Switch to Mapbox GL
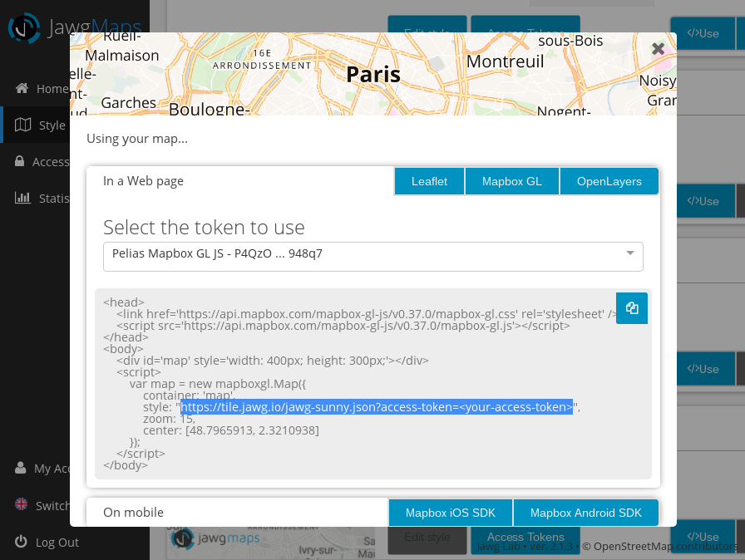This screenshot has width=745, height=560. pyautogui.click(x=511, y=180)
